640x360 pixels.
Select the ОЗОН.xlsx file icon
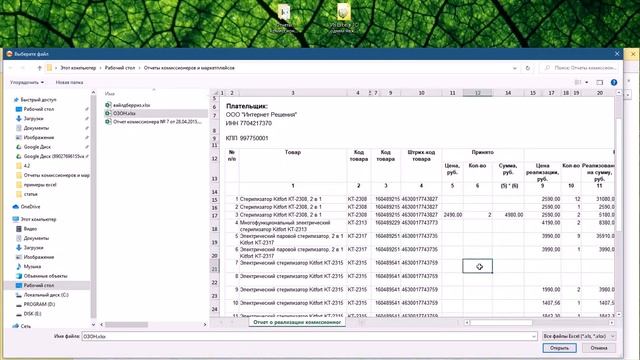(x=108, y=113)
